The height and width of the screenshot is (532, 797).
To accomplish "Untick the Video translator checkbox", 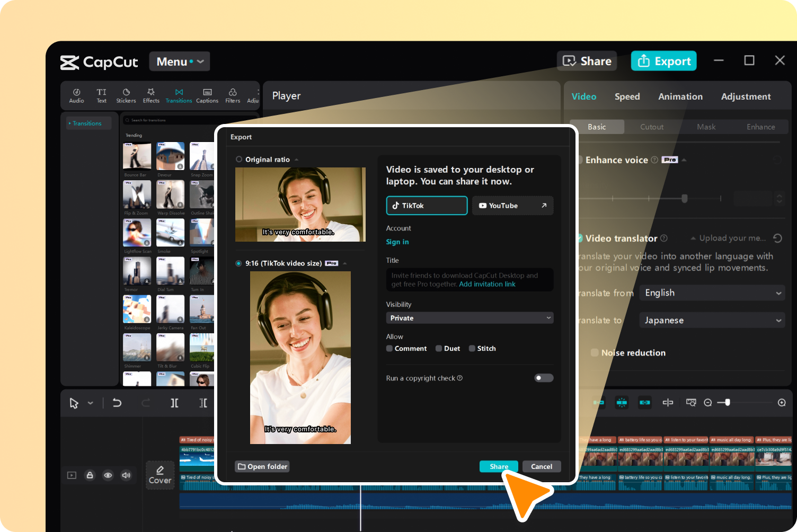I will click(580, 238).
